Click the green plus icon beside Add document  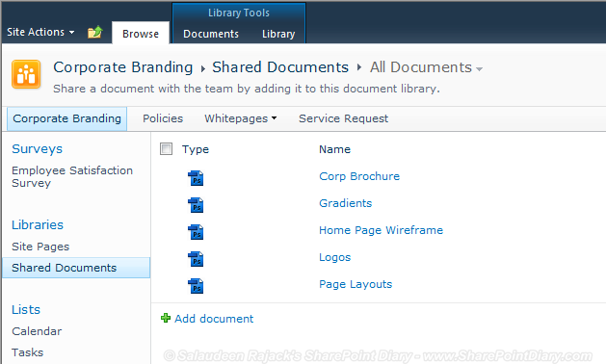[166, 318]
